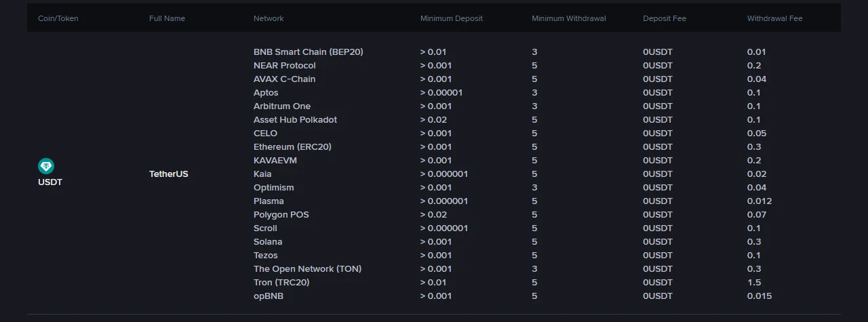Select The Open Network (TON)
Image resolution: width=868 pixels, height=322 pixels.
point(308,269)
